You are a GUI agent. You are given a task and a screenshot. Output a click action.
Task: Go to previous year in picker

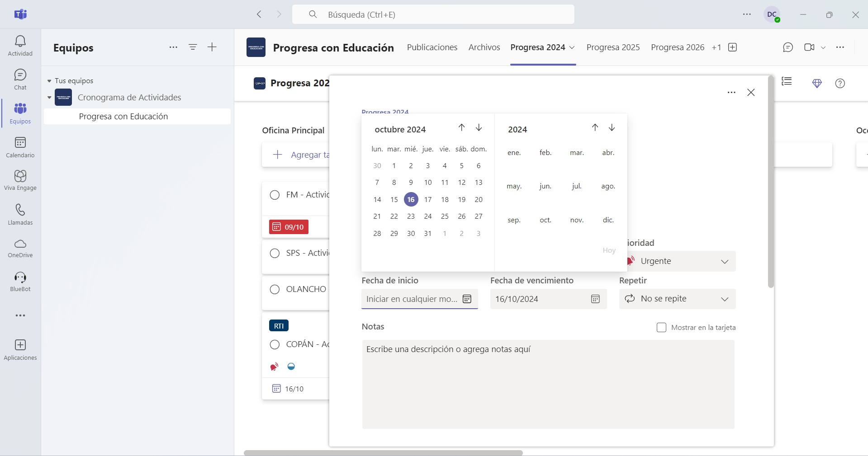coord(595,127)
